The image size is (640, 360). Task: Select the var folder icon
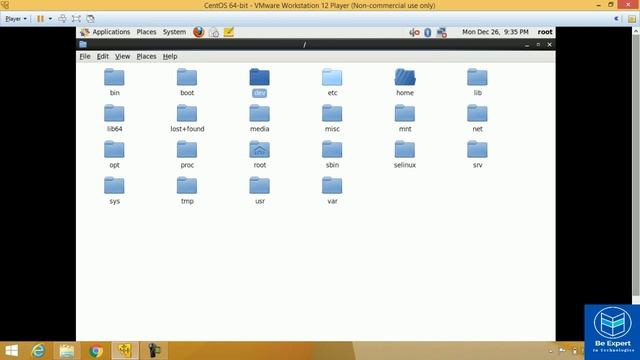[x=332, y=185]
